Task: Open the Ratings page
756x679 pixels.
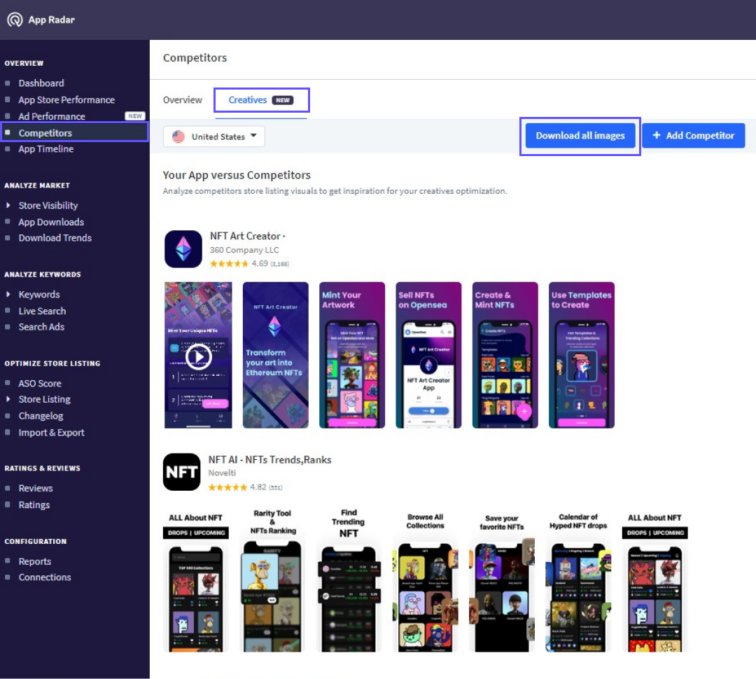Action: click(34, 505)
